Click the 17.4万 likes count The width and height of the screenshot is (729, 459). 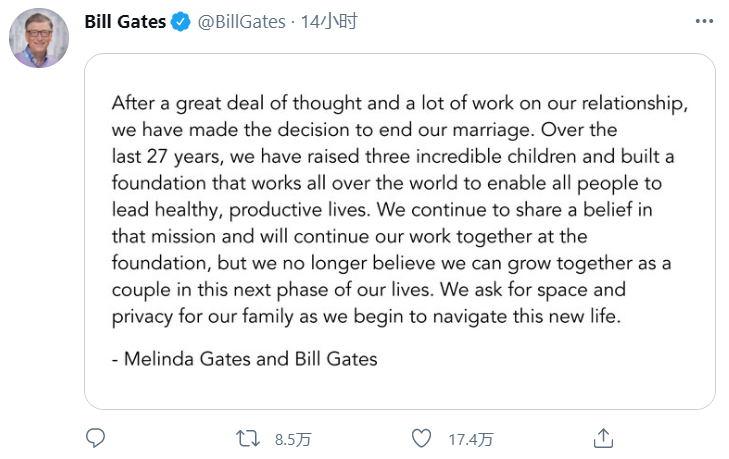470,439
